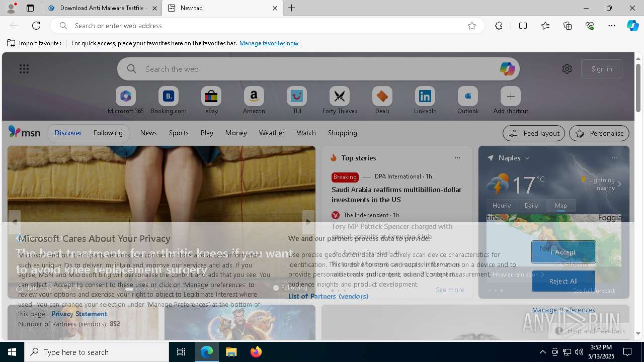
Task: Open Windows Start menu
Action: point(12,352)
